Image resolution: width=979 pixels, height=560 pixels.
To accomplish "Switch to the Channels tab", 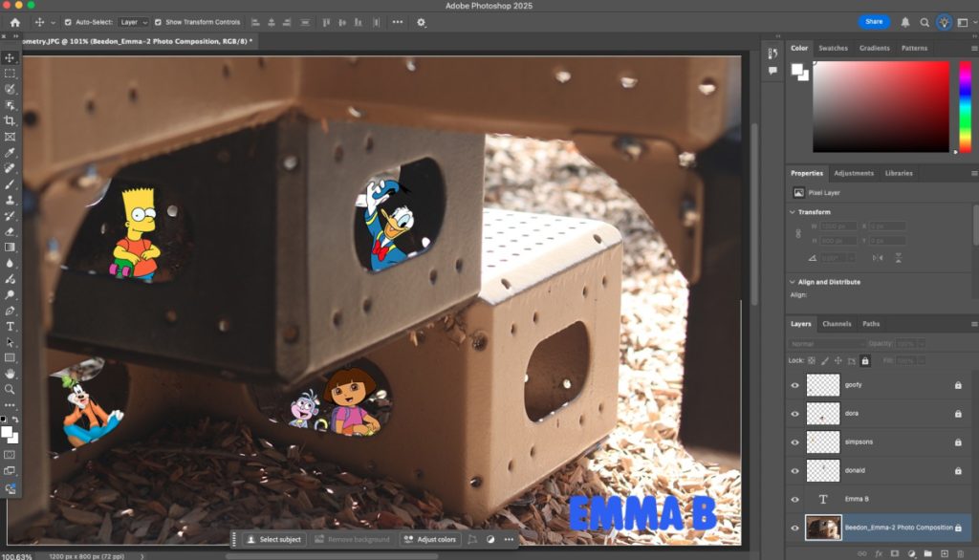I will click(x=837, y=324).
